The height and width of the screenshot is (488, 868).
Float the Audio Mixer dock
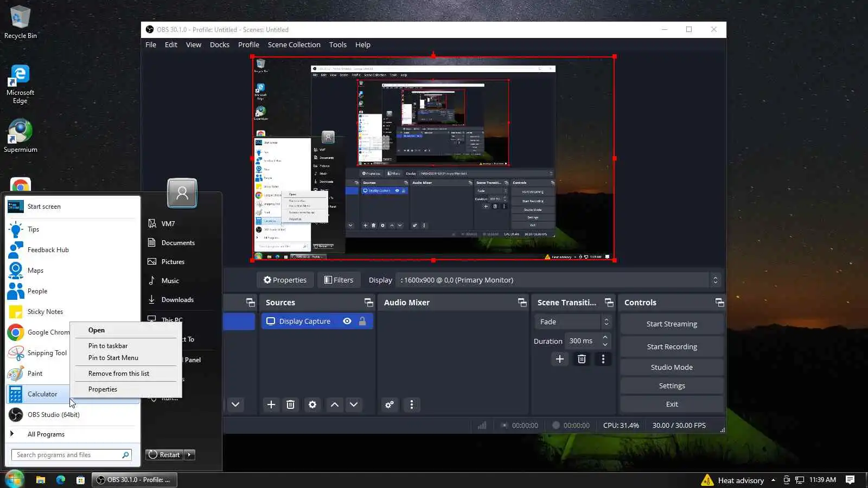click(522, 303)
